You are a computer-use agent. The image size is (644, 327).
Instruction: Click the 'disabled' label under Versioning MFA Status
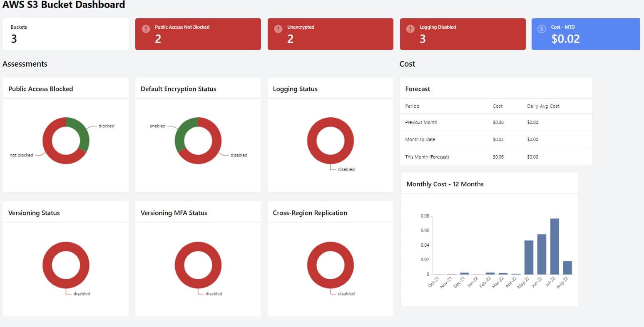pos(214,293)
